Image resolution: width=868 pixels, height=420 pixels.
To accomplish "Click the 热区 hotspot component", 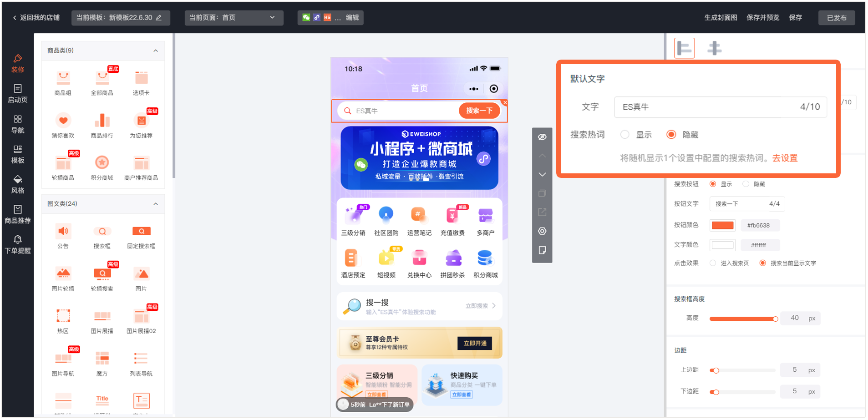I will pos(63,316).
